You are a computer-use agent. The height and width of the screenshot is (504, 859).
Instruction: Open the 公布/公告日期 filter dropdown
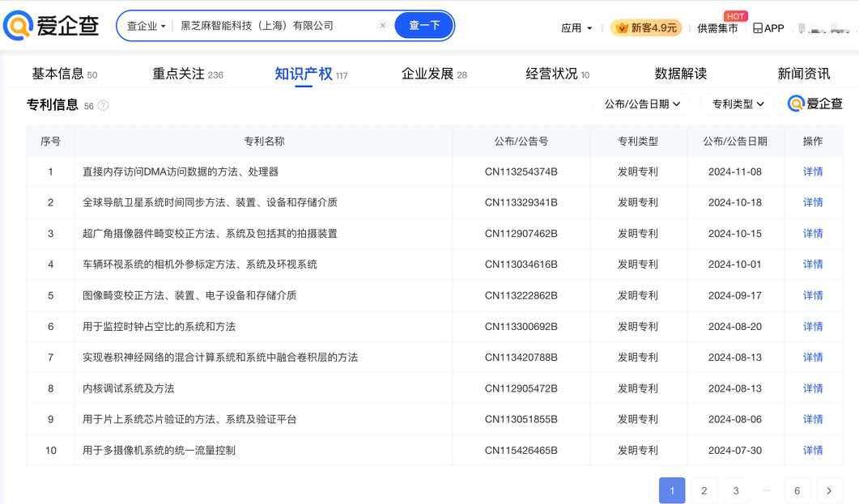[642, 104]
